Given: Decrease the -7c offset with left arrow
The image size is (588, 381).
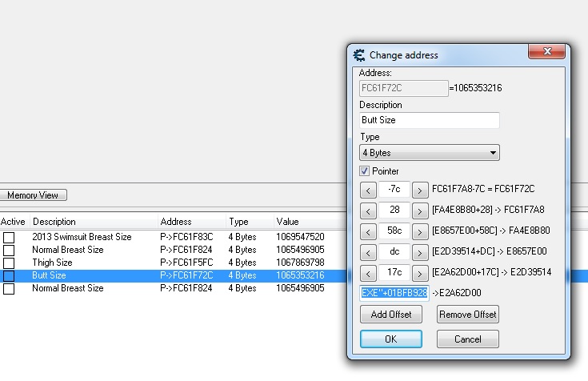Looking at the screenshot, I should pos(368,190).
